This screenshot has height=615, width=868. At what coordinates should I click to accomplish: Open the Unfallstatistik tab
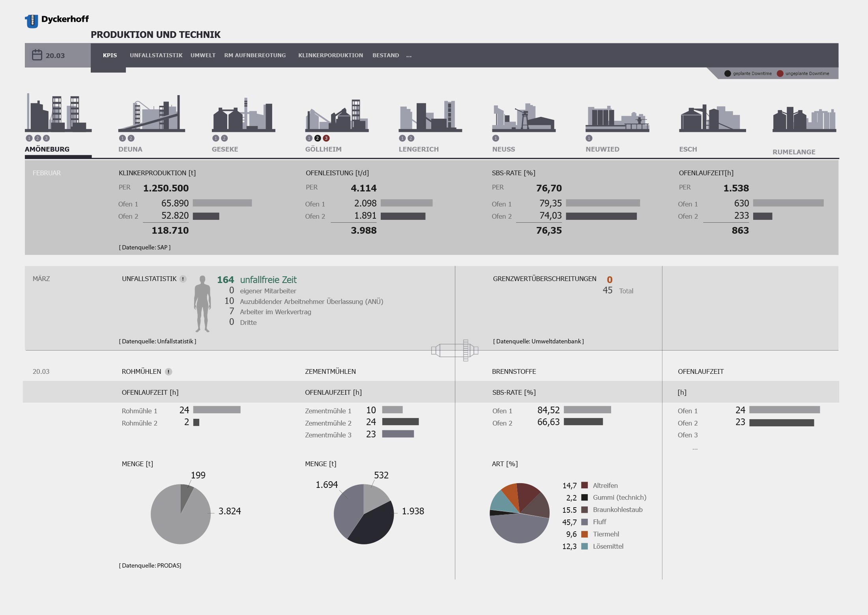156,55
